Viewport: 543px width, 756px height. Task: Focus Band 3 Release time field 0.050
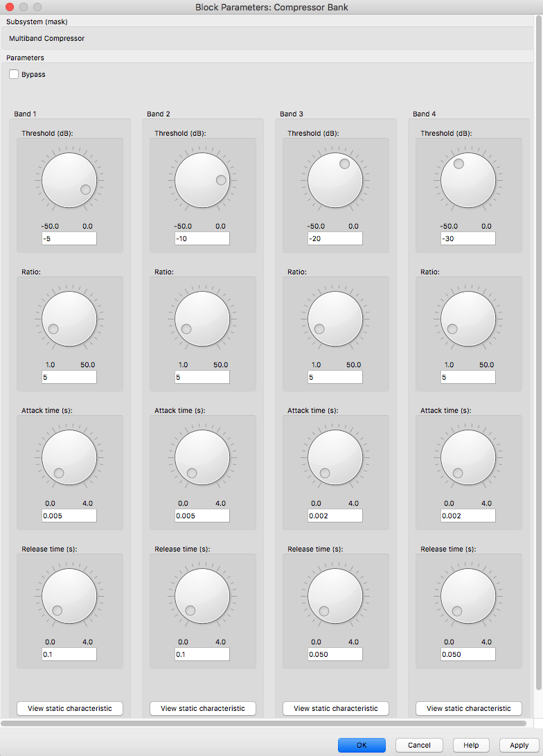tap(335, 654)
